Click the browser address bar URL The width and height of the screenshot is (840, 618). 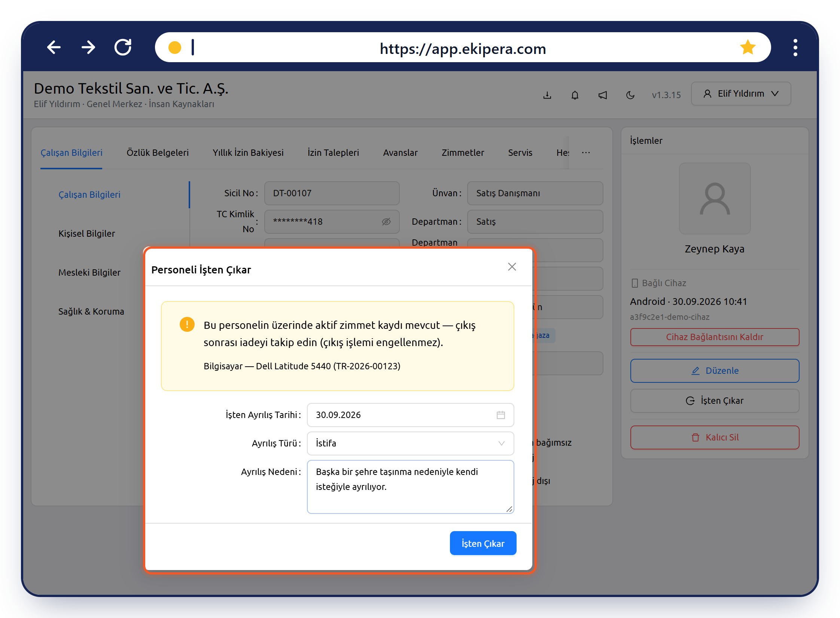point(463,49)
